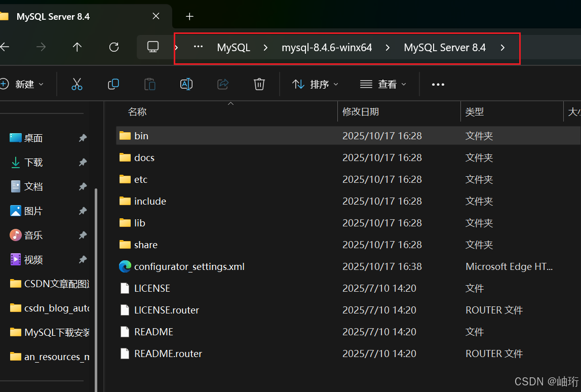Unpin 视频 using its pin icon
This screenshot has width=581, height=392.
tap(83, 259)
